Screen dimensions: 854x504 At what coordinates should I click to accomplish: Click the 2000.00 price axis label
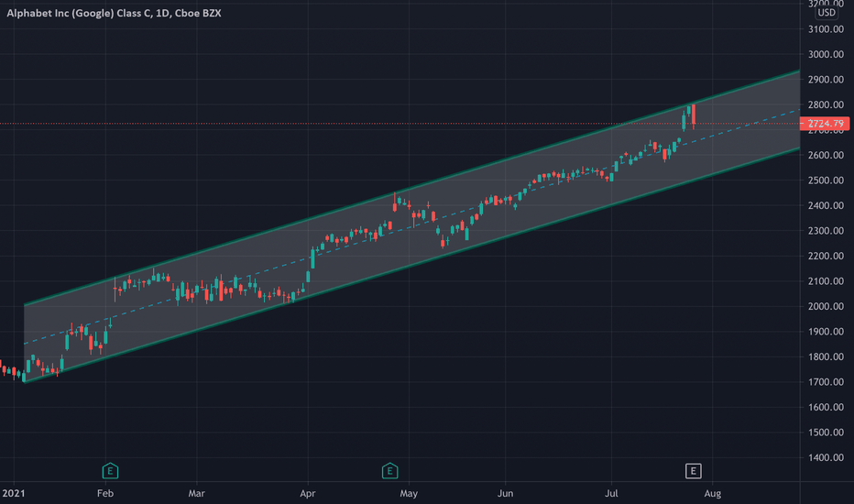pos(826,306)
